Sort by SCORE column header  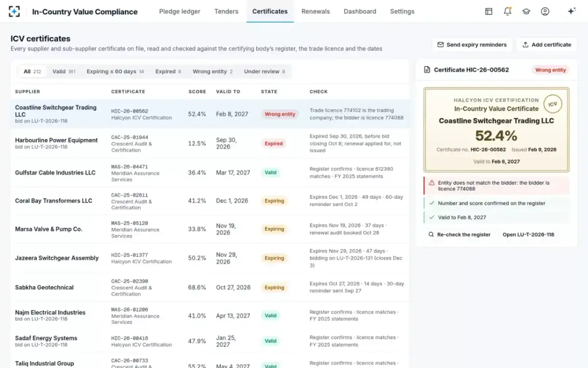tap(196, 92)
